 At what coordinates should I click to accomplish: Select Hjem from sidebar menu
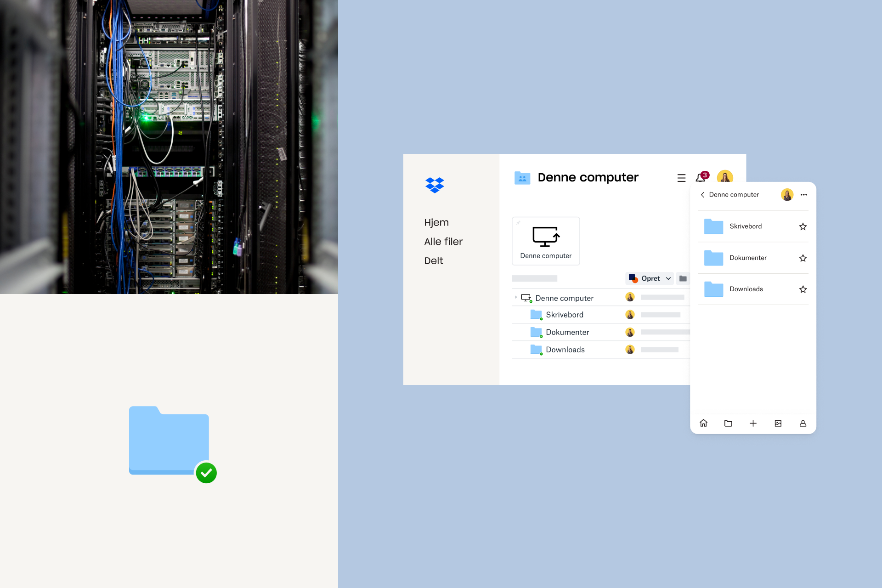436,222
